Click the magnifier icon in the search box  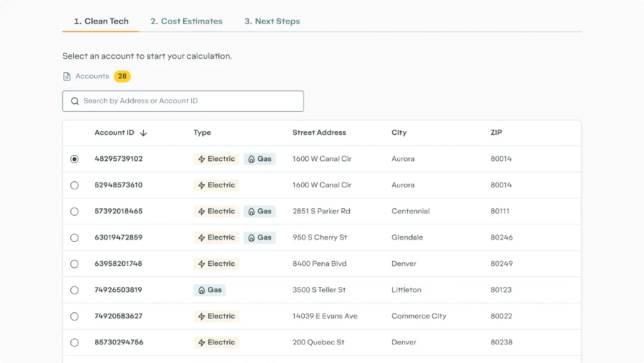[75, 101]
